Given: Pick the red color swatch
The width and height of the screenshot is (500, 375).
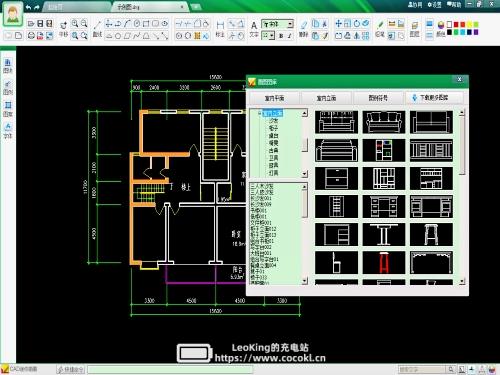Looking at the screenshot, I should click(x=456, y=24).
